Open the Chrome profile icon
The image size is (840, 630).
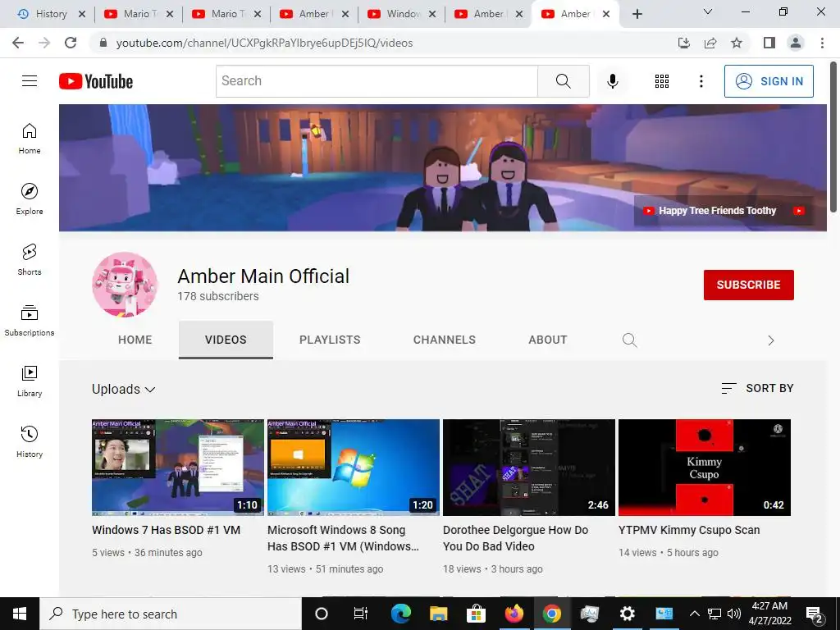click(x=796, y=43)
